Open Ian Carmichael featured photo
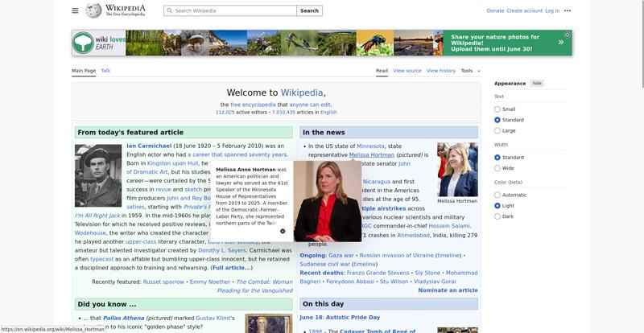 98,175
